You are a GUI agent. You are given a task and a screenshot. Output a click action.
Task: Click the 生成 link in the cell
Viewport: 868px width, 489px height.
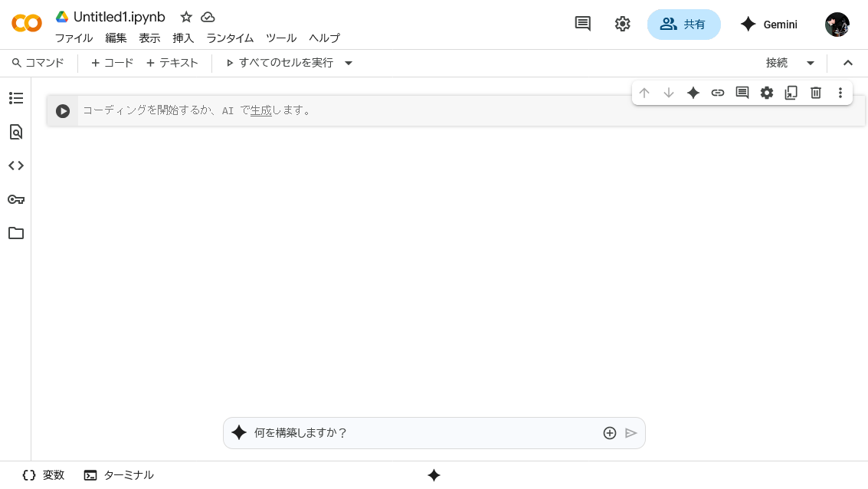(x=261, y=110)
